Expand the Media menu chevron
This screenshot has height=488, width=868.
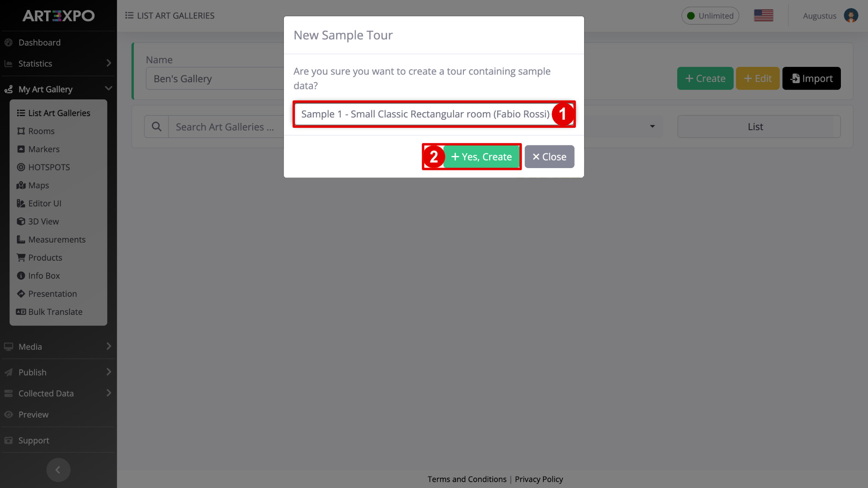108,346
